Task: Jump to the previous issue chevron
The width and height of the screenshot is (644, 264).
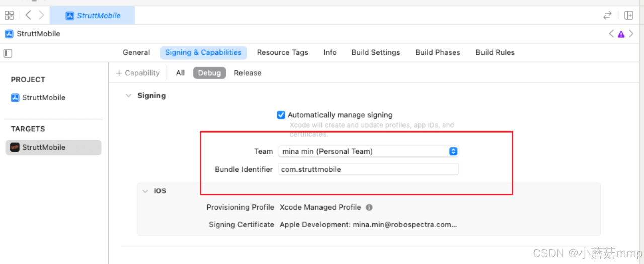Action: 611,34
